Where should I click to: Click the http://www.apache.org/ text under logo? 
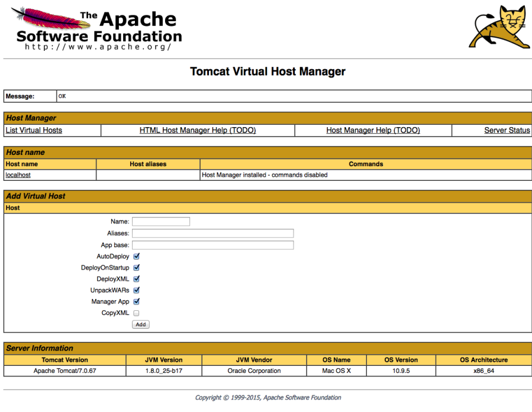[x=98, y=47]
